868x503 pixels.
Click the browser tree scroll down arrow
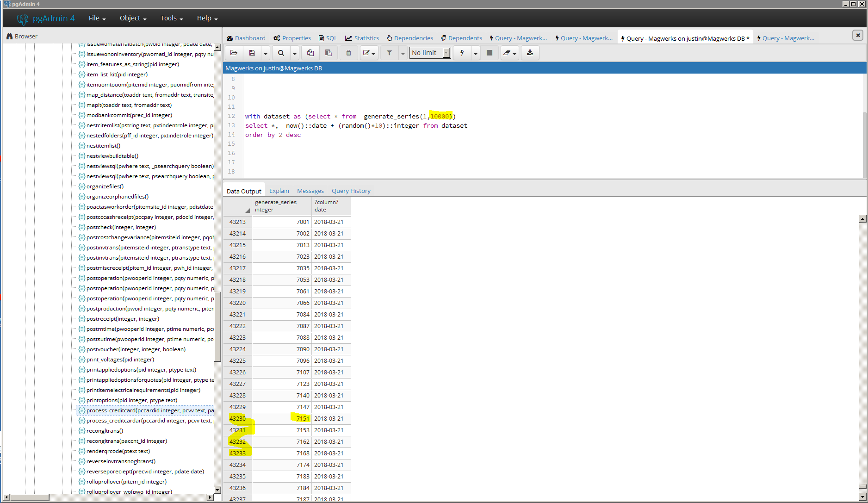coord(217,490)
